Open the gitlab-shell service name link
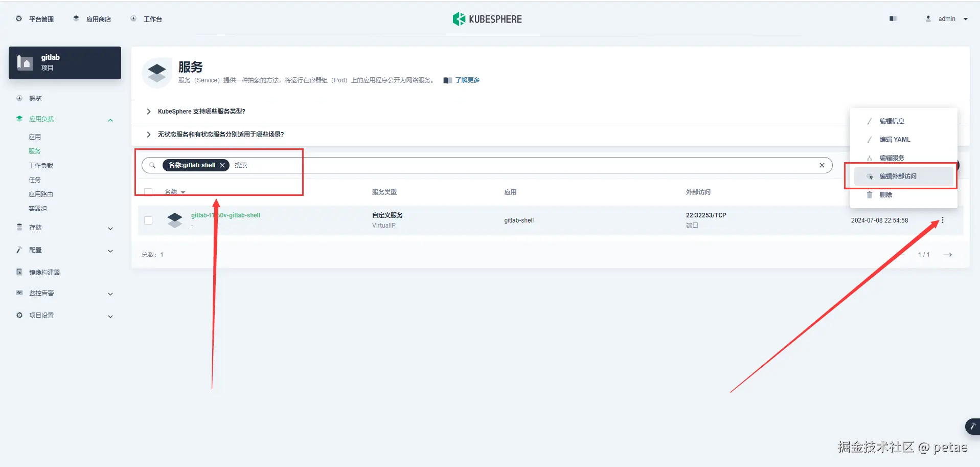980x467 pixels. tap(225, 215)
